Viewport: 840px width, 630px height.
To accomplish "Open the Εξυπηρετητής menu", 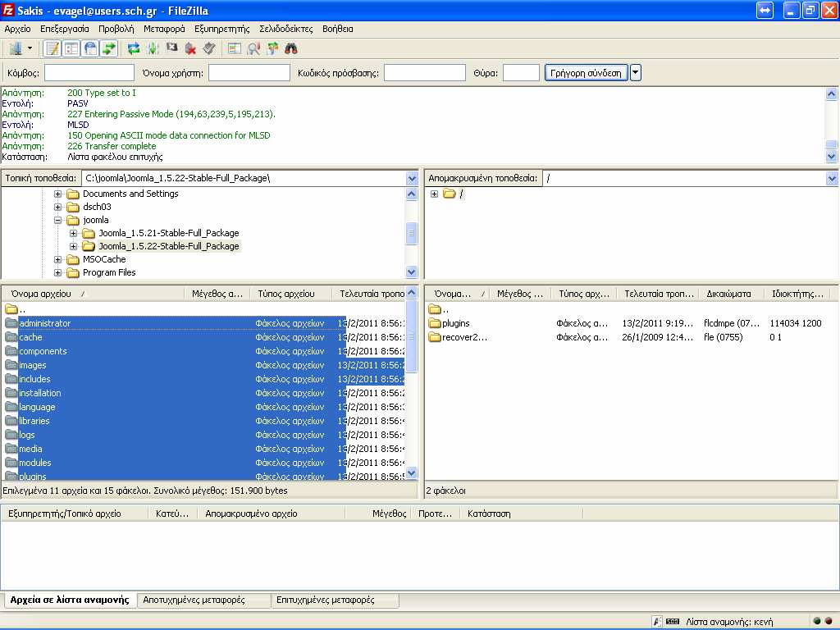I will [221, 29].
